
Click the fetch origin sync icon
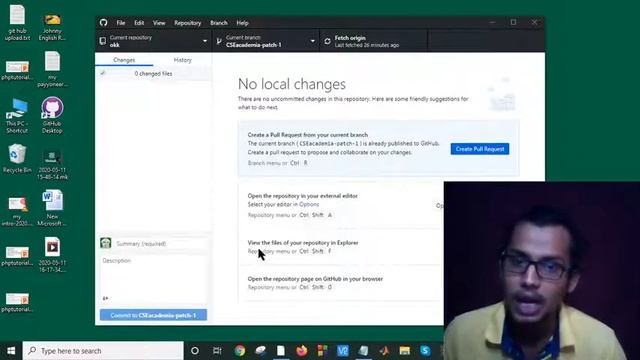point(327,41)
